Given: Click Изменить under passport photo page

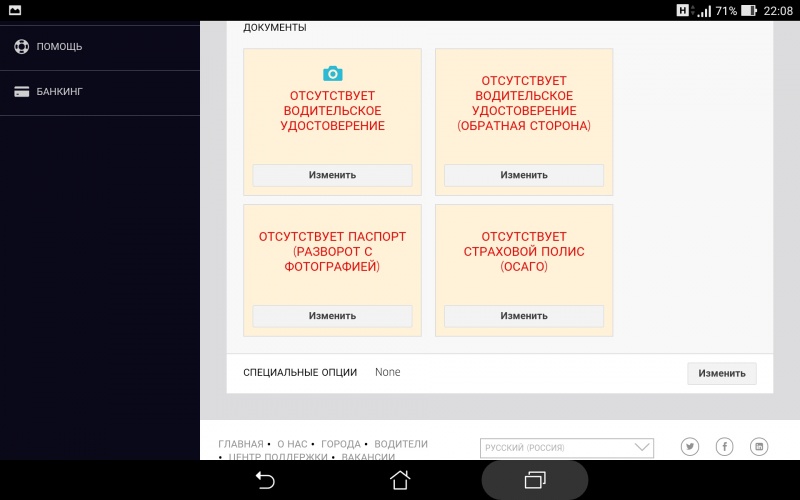Looking at the screenshot, I should coord(332,316).
